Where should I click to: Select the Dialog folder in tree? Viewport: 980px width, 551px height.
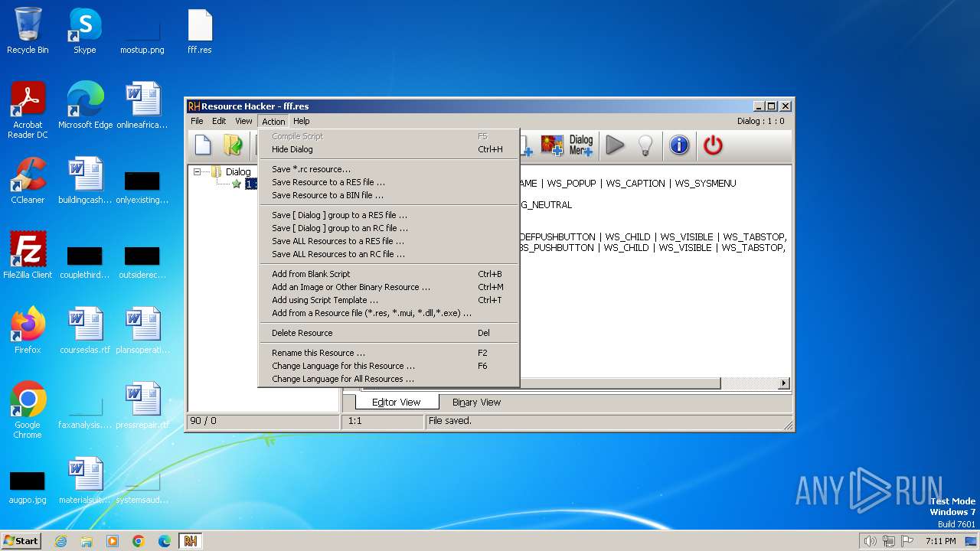pos(231,172)
